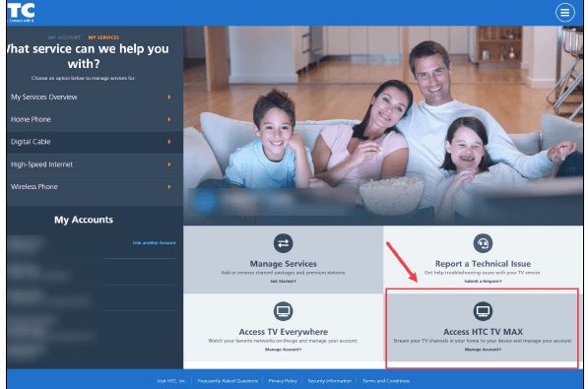
Task: Click the Manage Services swap-arrows icon
Action: tap(283, 243)
